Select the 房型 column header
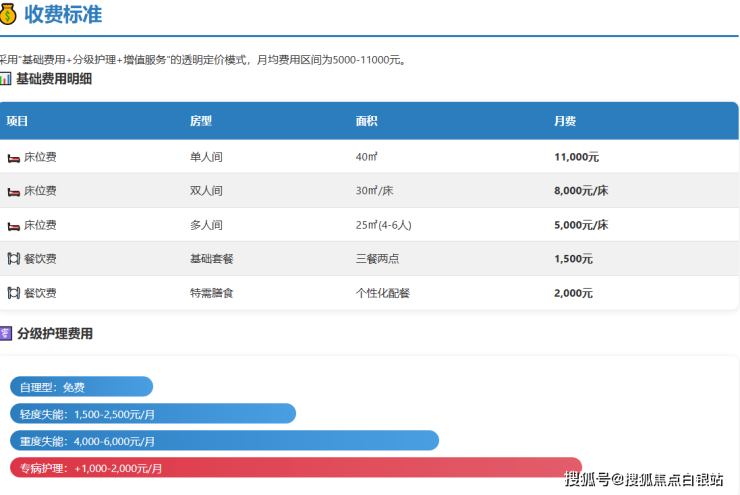740x495 pixels. pos(200,121)
